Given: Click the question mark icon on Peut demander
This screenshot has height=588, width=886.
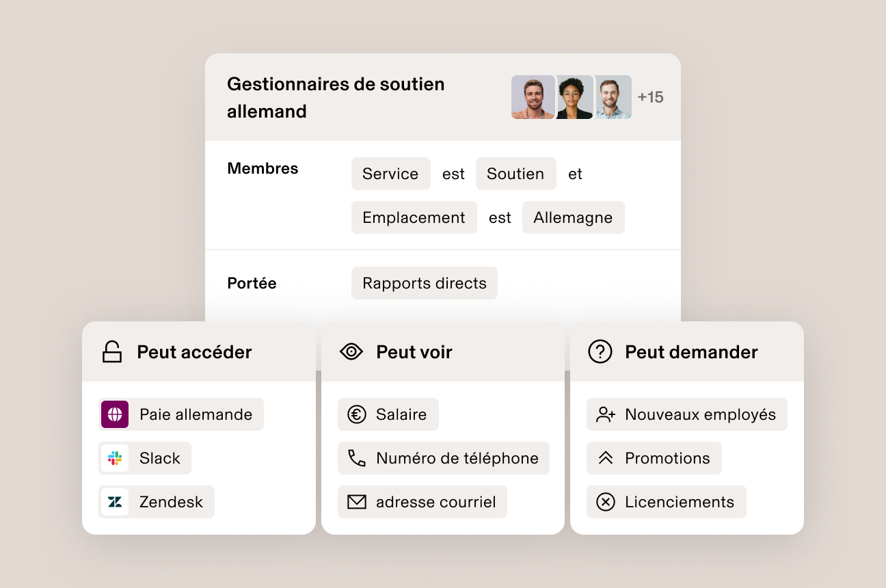Looking at the screenshot, I should [600, 351].
